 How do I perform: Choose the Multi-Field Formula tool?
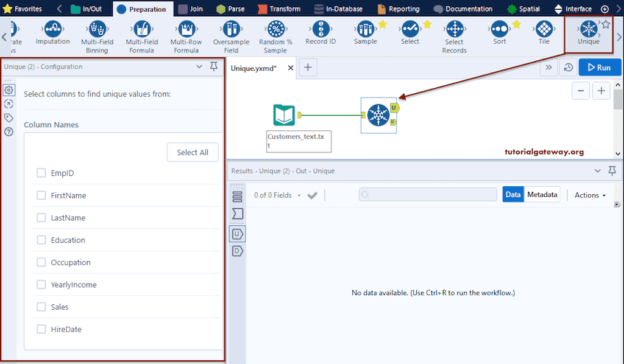[x=141, y=29]
